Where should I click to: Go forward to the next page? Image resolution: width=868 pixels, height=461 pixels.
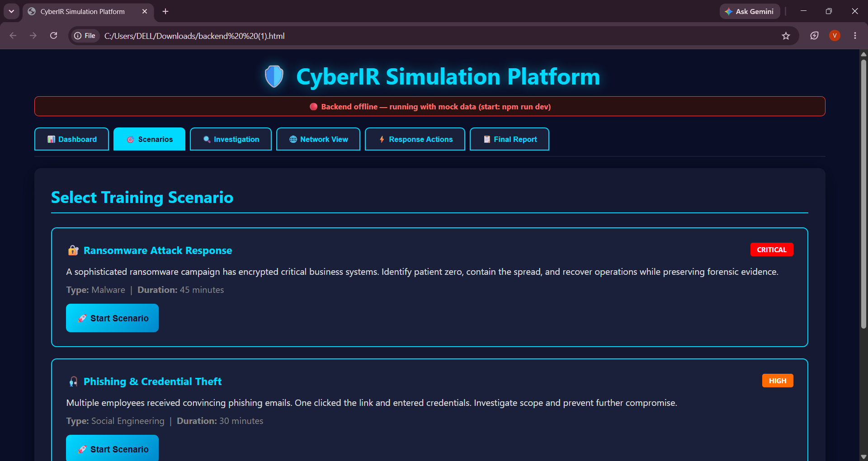click(33, 36)
